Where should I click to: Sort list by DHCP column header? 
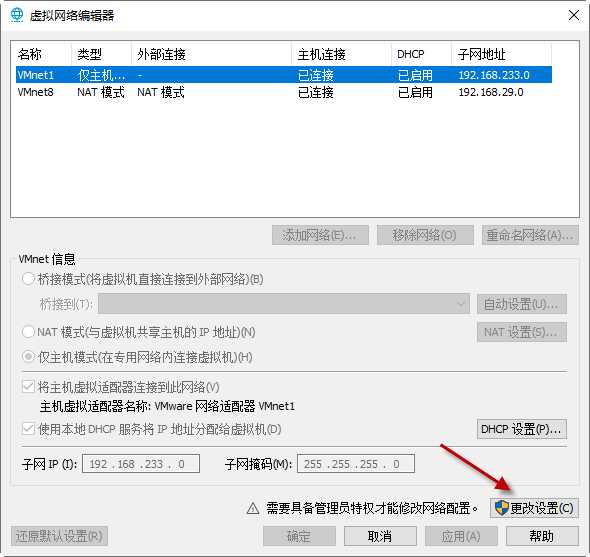tap(421, 54)
